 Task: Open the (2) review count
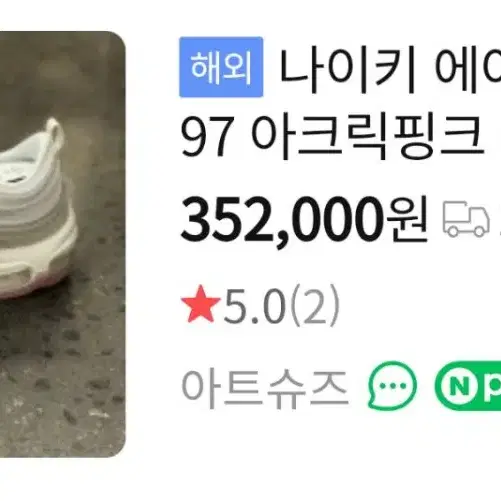coord(315,306)
